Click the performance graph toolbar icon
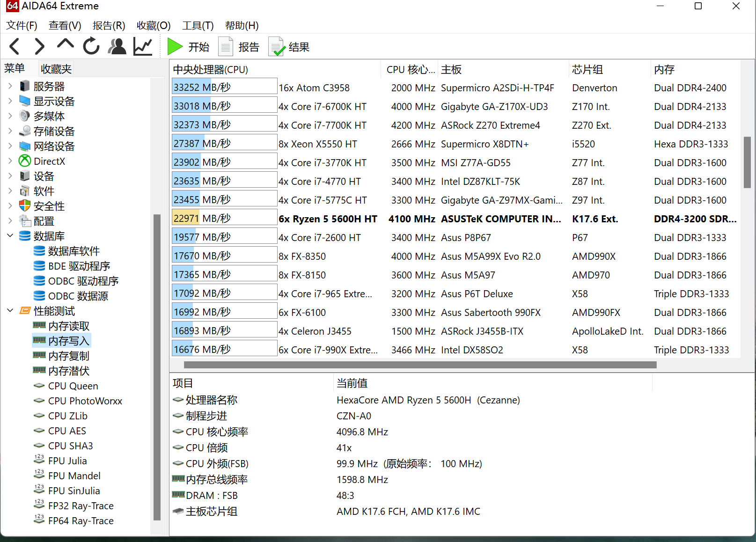The image size is (756, 542). [x=143, y=46]
